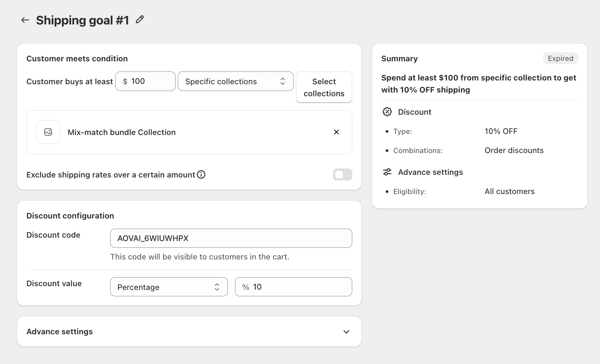This screenshot has height=364, width=600.
Task: Toggle exclude shipping rates over amount switch
Action: [342, 174]
